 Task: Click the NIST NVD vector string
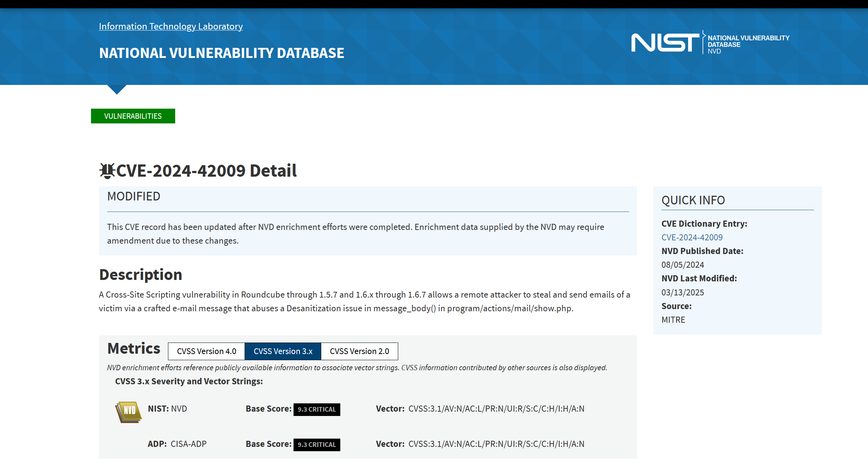click(x=496, y=409)
